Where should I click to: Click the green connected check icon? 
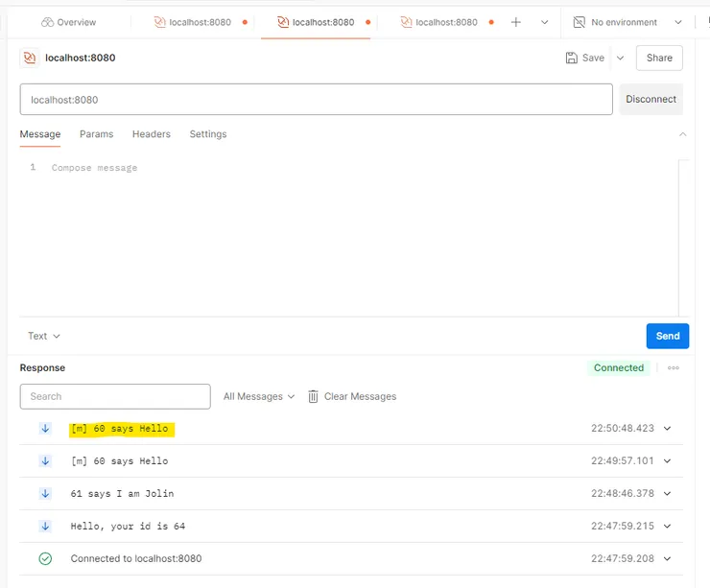click(x=45, y=558)
